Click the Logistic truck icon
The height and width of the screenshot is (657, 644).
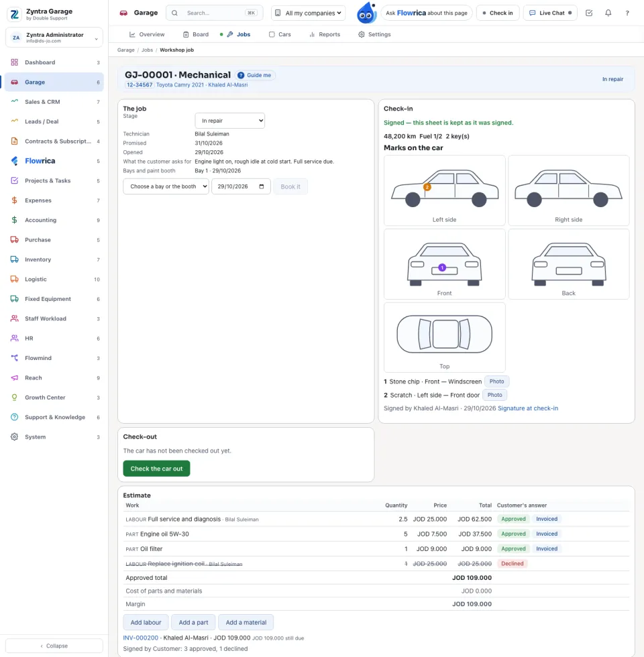(x=14, y=279)
